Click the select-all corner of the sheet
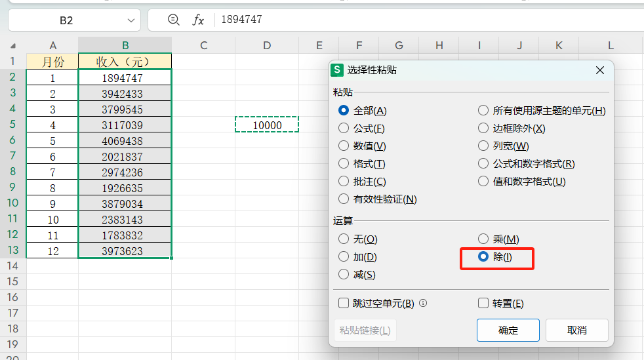644x360 pixels. [x=13, y=45]
